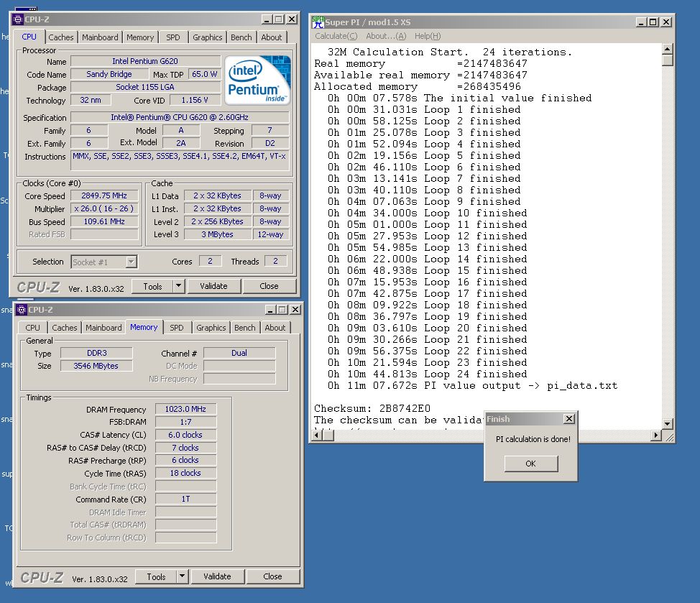Click the Super PI vertical scrollbar thumb
The image size is (700, 603).
(667, 60)
